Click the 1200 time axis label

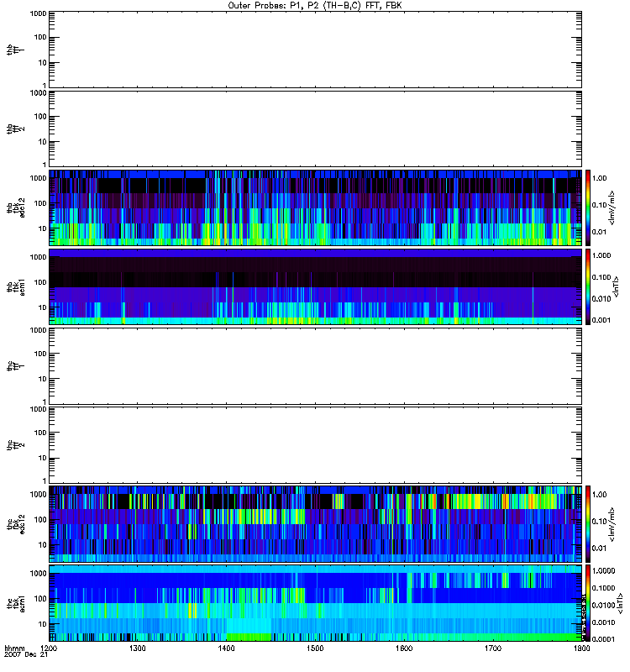pyautogui.click(x=50, y=649)
